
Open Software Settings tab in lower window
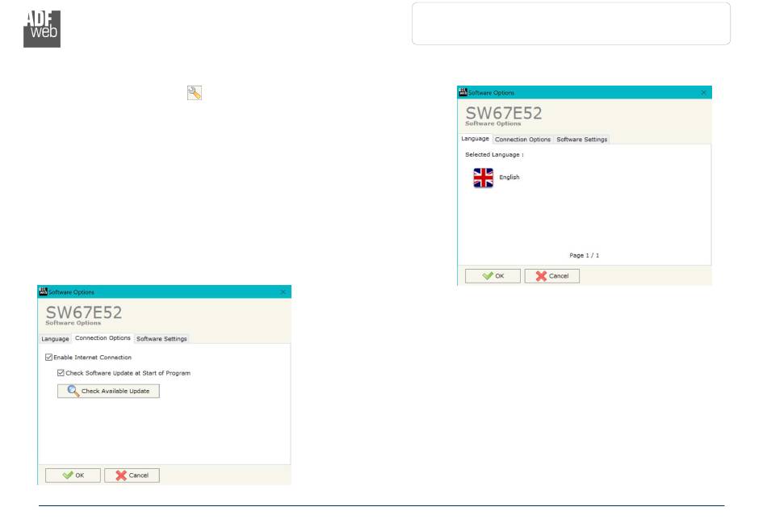161,339
